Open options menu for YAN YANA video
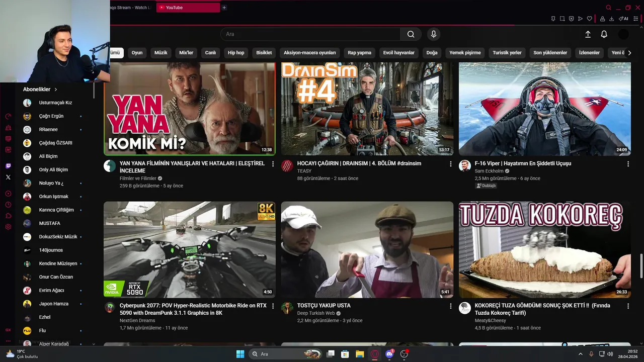 coord(273,164)
